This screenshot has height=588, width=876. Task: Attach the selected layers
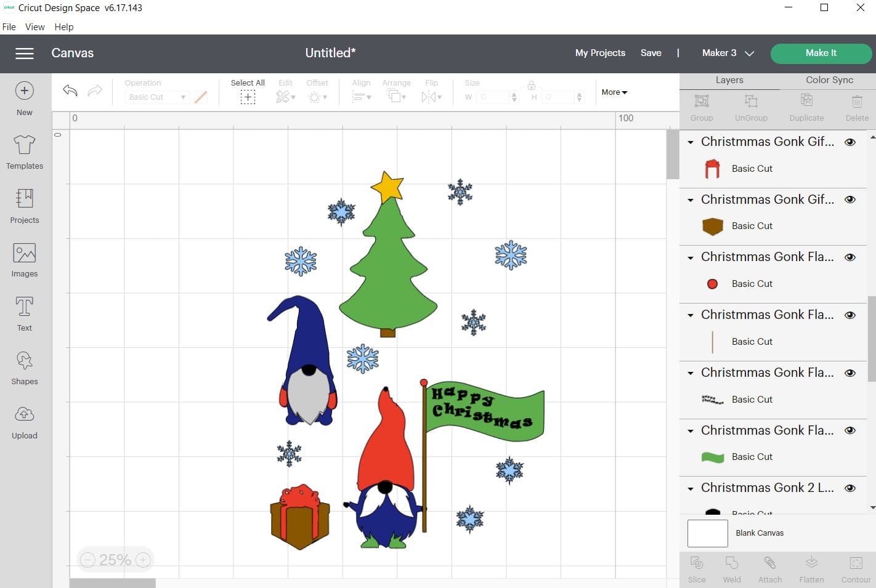(770, 570)
